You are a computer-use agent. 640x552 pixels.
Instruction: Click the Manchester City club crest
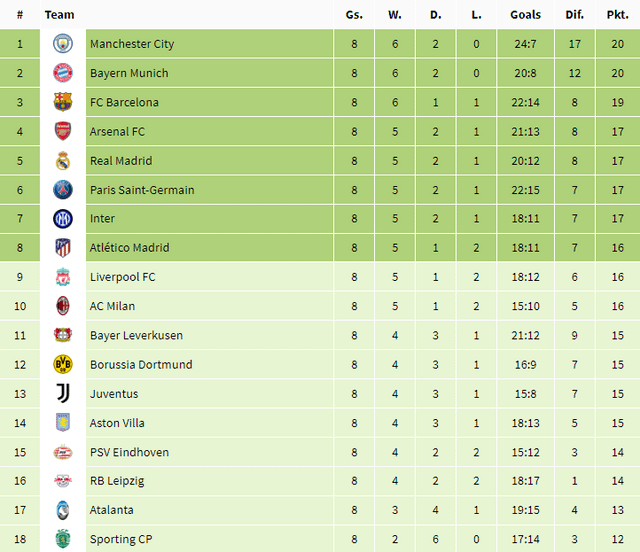(63, 44)
